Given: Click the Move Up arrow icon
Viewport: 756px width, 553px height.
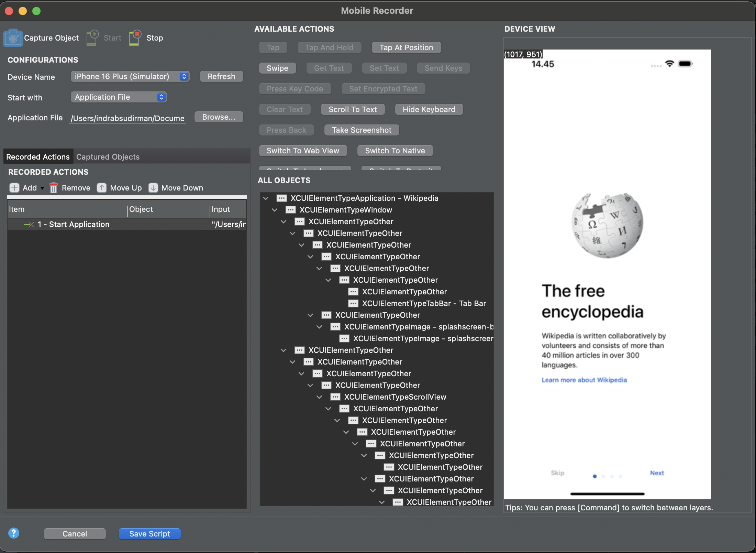Looking at the screenshot, I should pyautogui.click(x=101, y=188).
